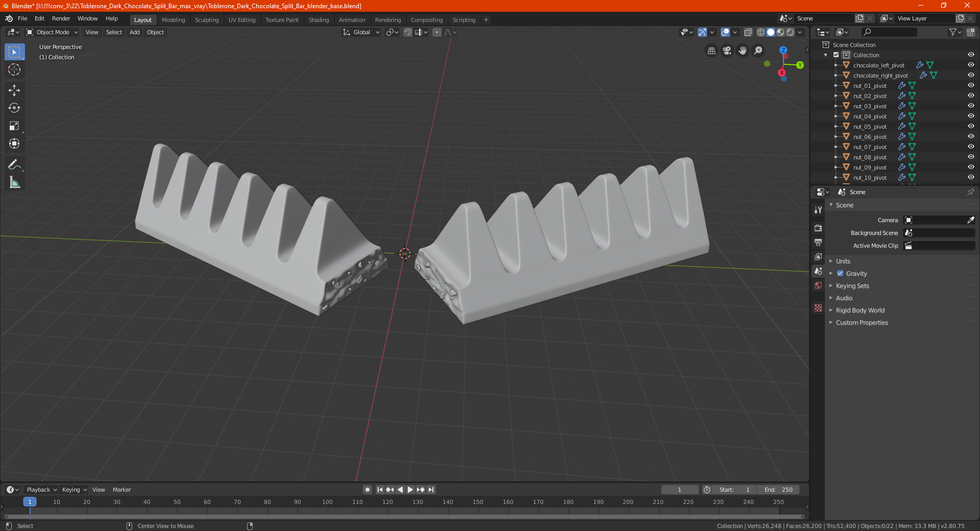Viewport: 980px width, 531px height.
Task: Open the Add menu in viewport header
Action: 134,32
